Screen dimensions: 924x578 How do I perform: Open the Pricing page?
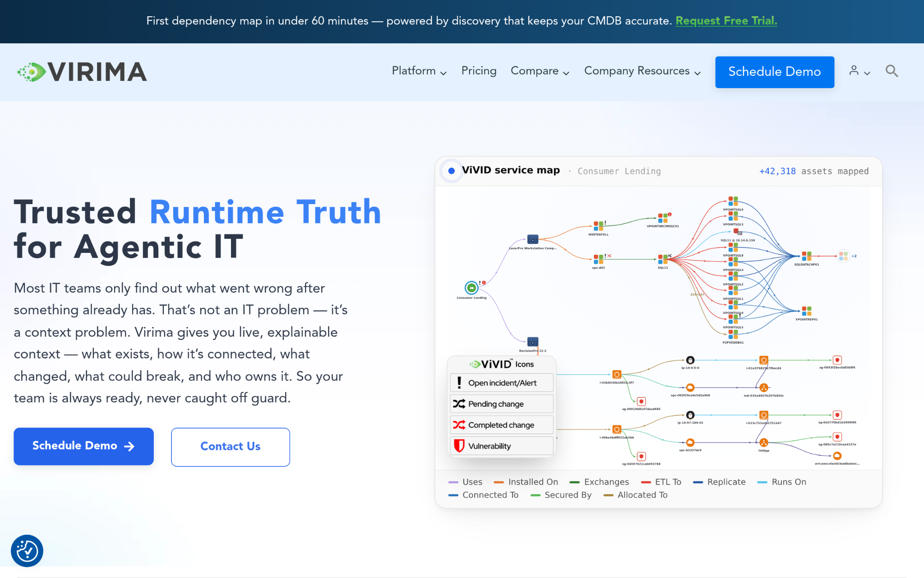(x=479, y=71)
